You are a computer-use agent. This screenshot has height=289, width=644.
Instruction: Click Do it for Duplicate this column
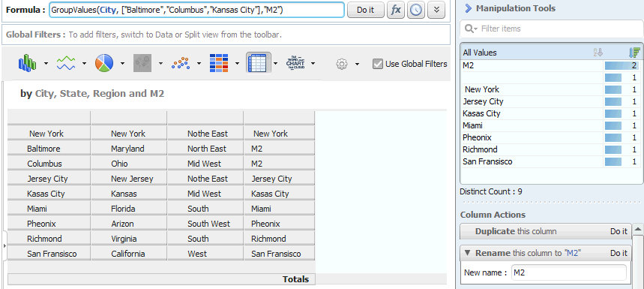pos(619,231)
